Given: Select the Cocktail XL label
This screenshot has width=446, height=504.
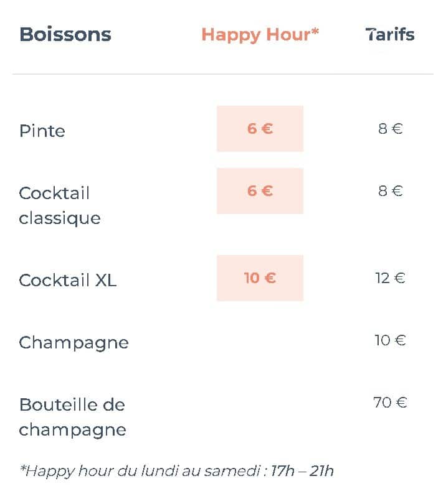Looking at the screenshot, I should tap(67, 280).
